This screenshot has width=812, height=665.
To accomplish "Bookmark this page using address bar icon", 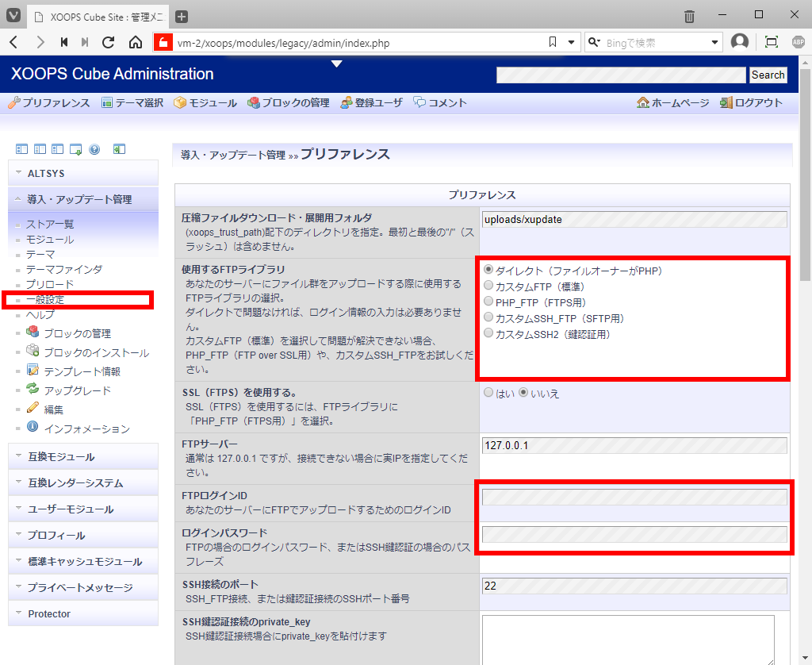I will point(553,43).
